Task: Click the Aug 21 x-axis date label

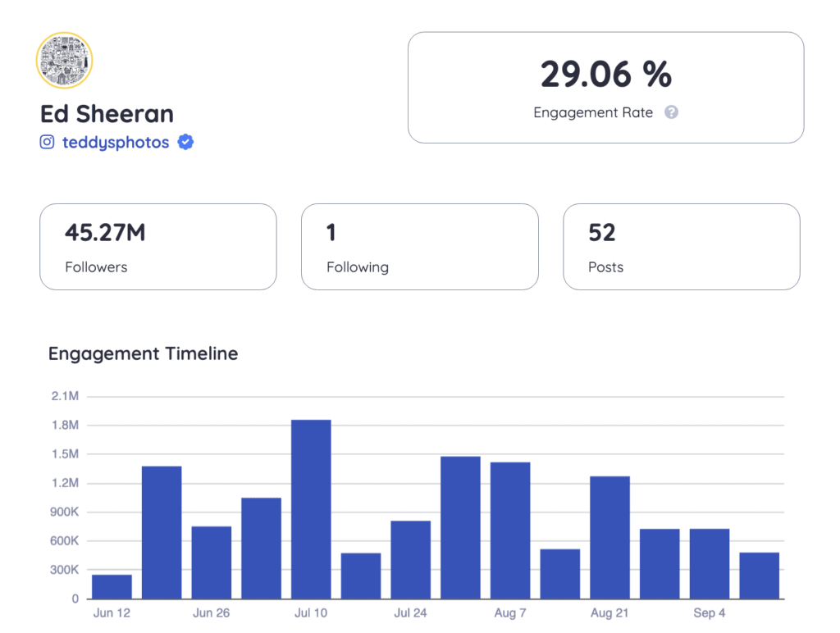Action: coord(609,613)
